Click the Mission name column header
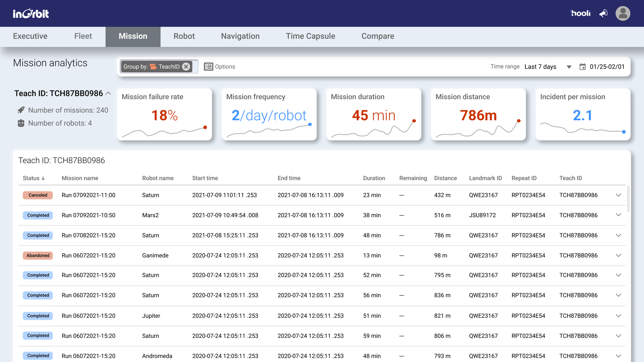This screenshot has width=644, height=362. pos(80,178)
